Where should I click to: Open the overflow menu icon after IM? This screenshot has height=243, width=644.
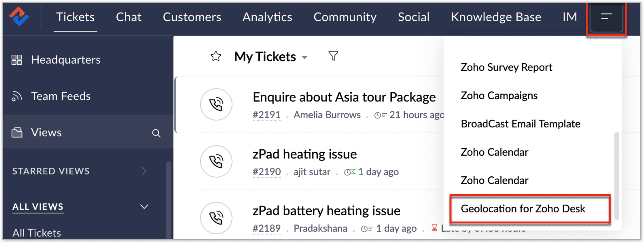coord(606,17)
